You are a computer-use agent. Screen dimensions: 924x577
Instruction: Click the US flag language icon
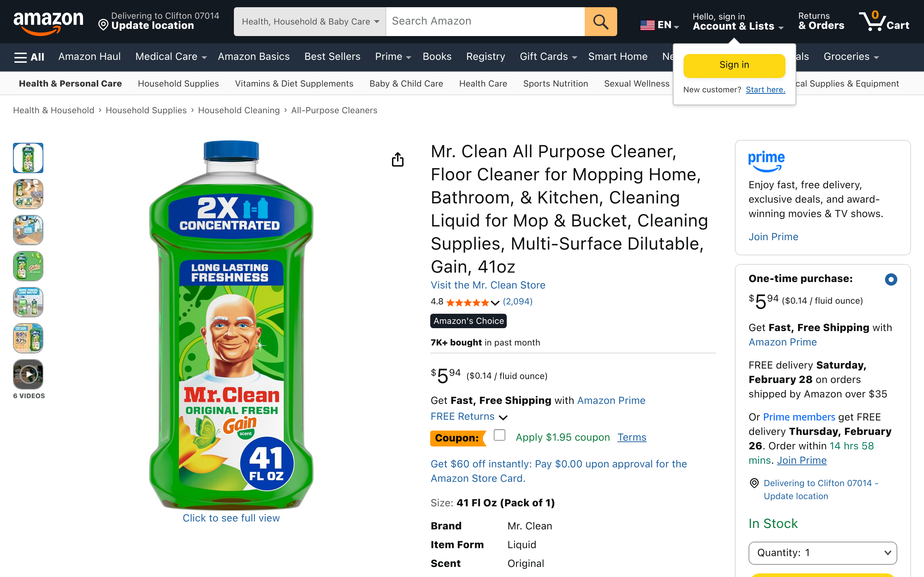[x=647, y=25]
